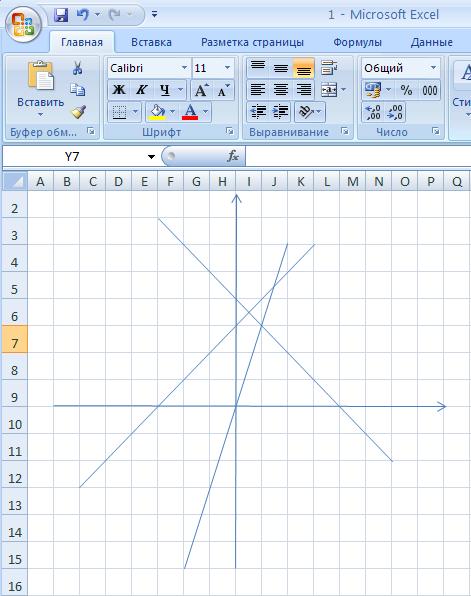Click the Increase indent icon
This screenshot has width=471, height=596.
(x=280, y=112)
